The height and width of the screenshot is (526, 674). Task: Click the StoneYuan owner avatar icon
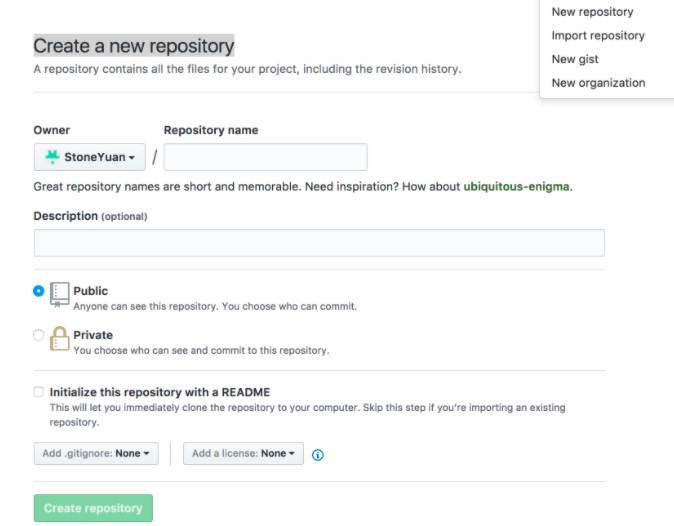pos(53,157)
